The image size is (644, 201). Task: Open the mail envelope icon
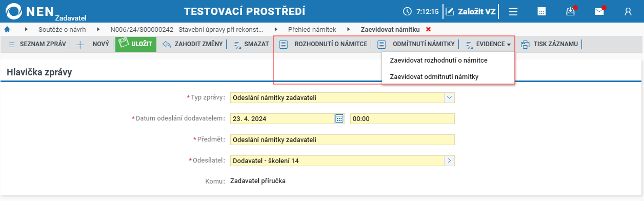point(599,11)
